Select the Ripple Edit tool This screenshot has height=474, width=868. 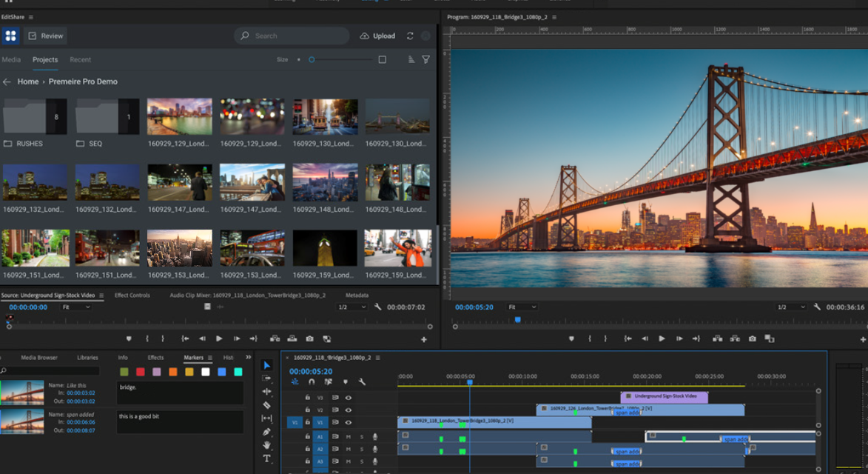[267, 392]
